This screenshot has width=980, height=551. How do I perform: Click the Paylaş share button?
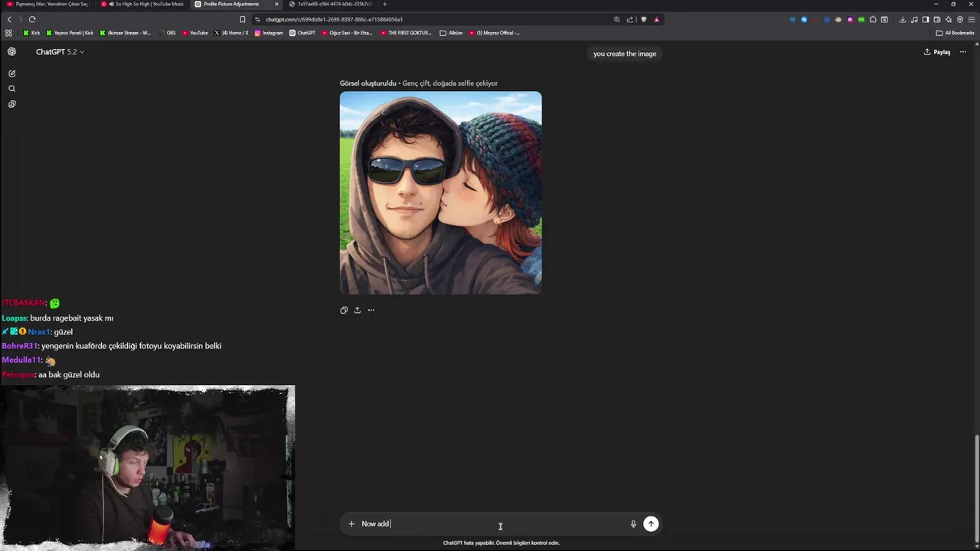[937, 52]
